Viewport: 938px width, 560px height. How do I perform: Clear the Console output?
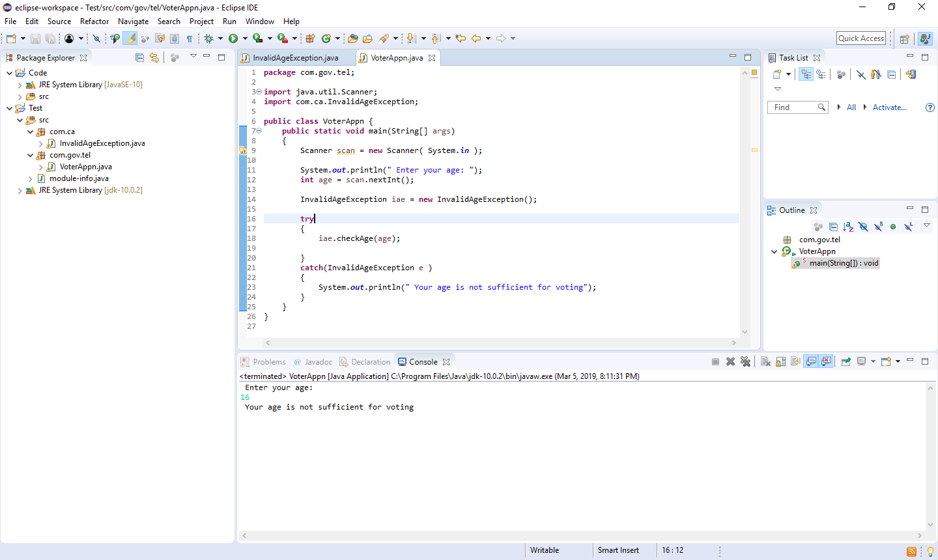tap(764, 363)
